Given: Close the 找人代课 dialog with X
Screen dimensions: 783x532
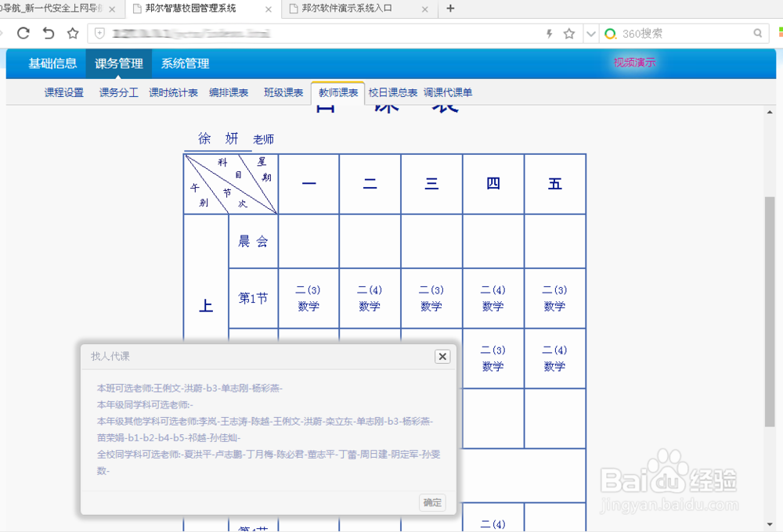Looking at the screenshot, I should [x=442, y=356].
